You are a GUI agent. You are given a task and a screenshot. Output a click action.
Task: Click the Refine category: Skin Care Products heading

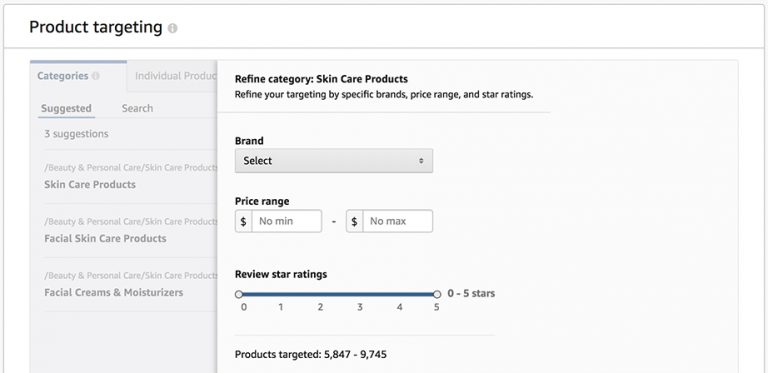coord(321,79)
